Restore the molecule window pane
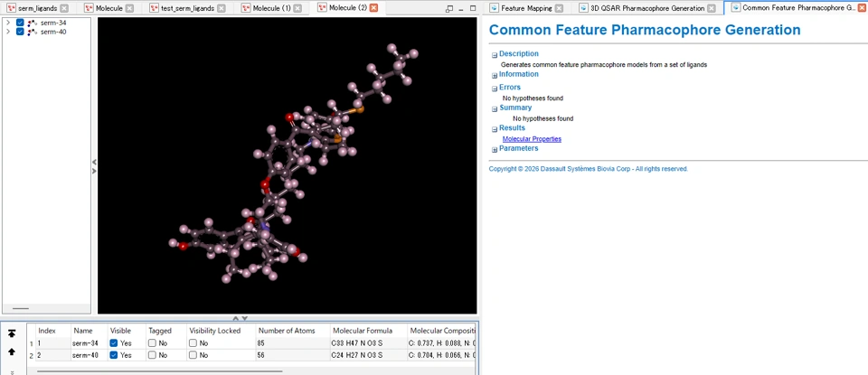Image resolution: width=868 pixels, height=375 pixels. (449, 8)
